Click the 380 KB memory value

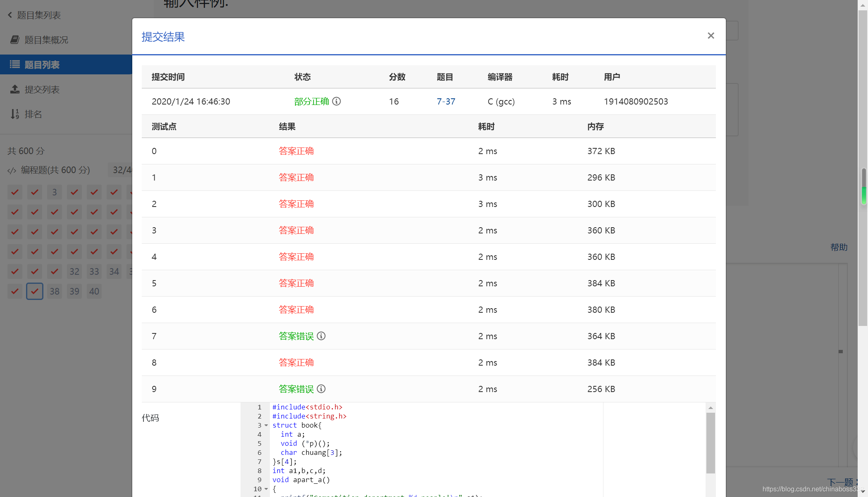[601, 309]
